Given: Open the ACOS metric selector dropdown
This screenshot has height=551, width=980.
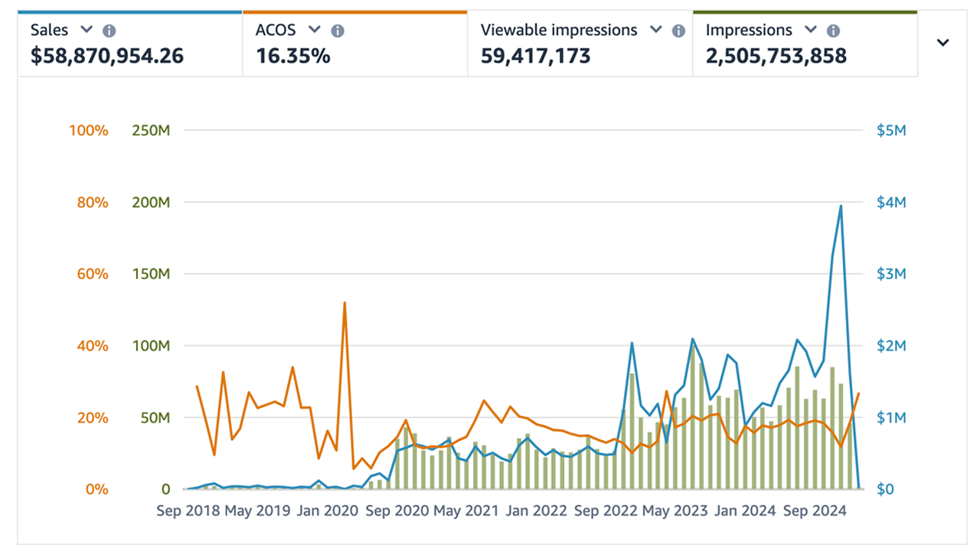Looking at the screenshot, I should [315, 31].
